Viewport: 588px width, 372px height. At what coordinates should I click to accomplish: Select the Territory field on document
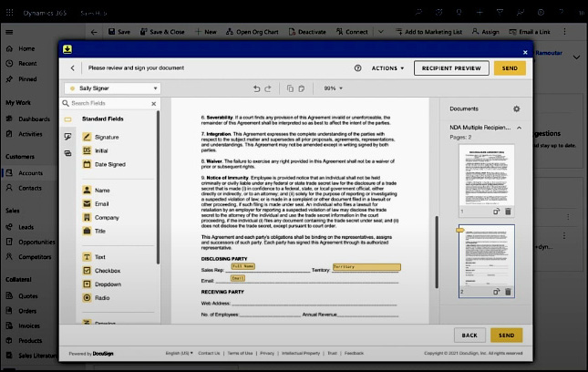[366, 267]
